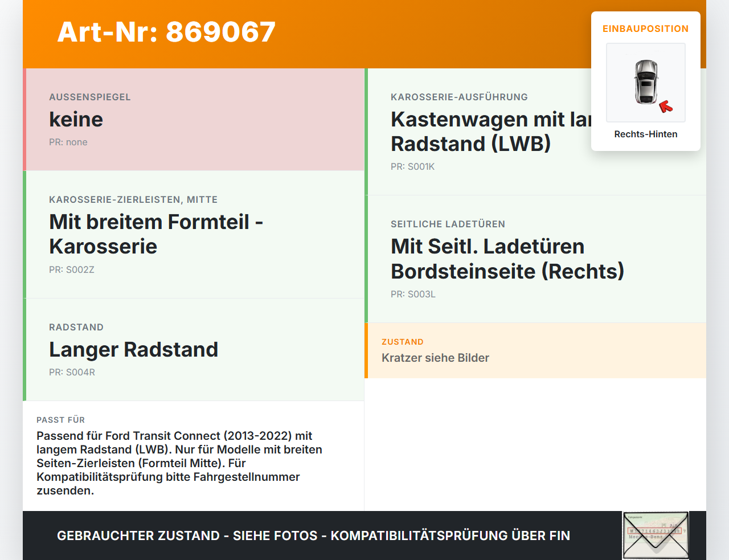Click the red arrow on car diagram
729x560 pixels.
666,107
